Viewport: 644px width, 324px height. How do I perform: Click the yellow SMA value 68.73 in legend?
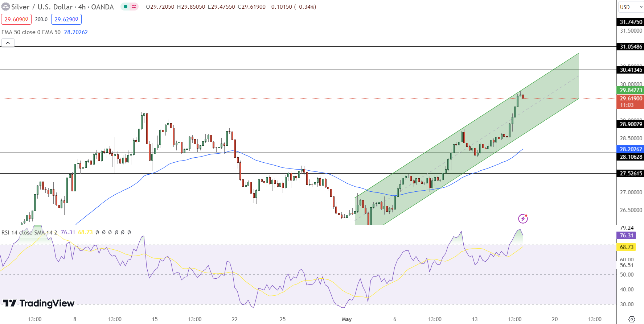(85, 232)
